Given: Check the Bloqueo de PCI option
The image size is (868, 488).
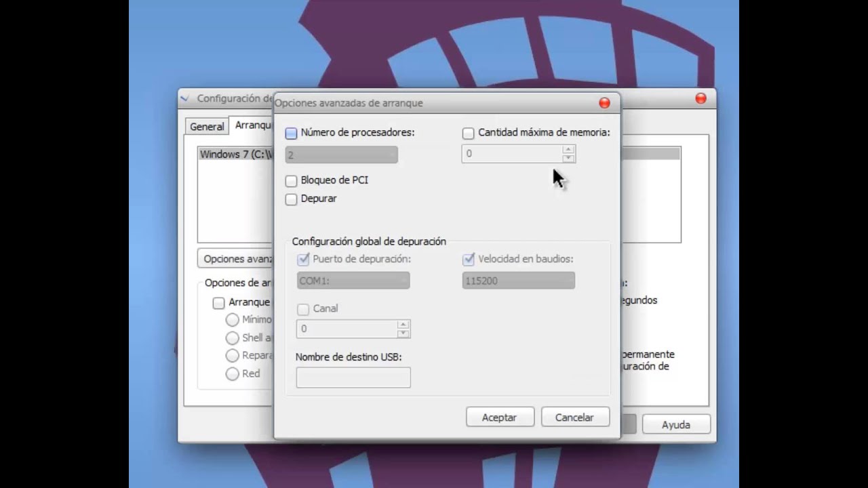Looking at the screenshot, I should [x=292, y=181].
